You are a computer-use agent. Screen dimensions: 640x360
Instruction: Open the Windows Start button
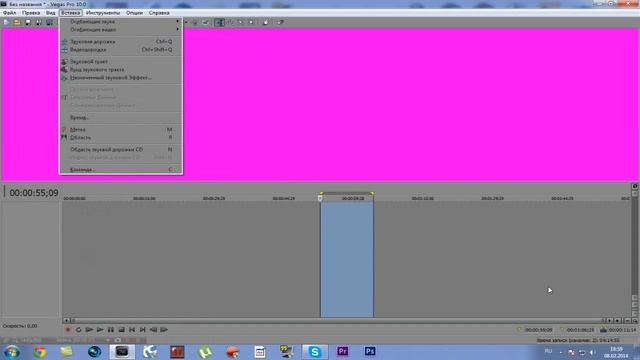click(11, 352)
